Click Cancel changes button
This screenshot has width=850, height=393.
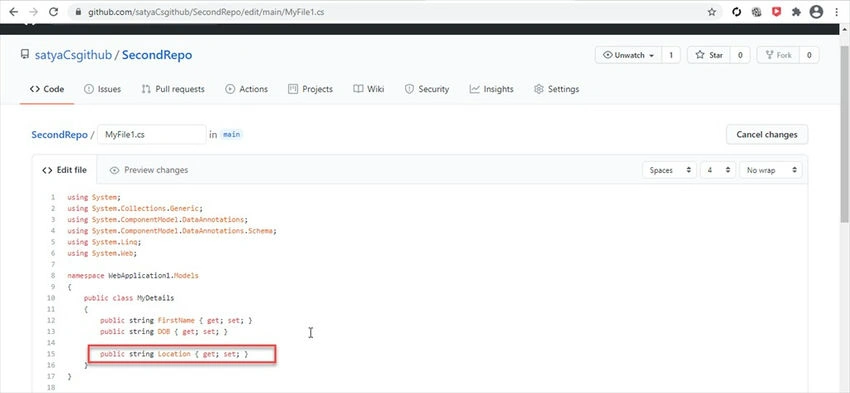point(767,134)
